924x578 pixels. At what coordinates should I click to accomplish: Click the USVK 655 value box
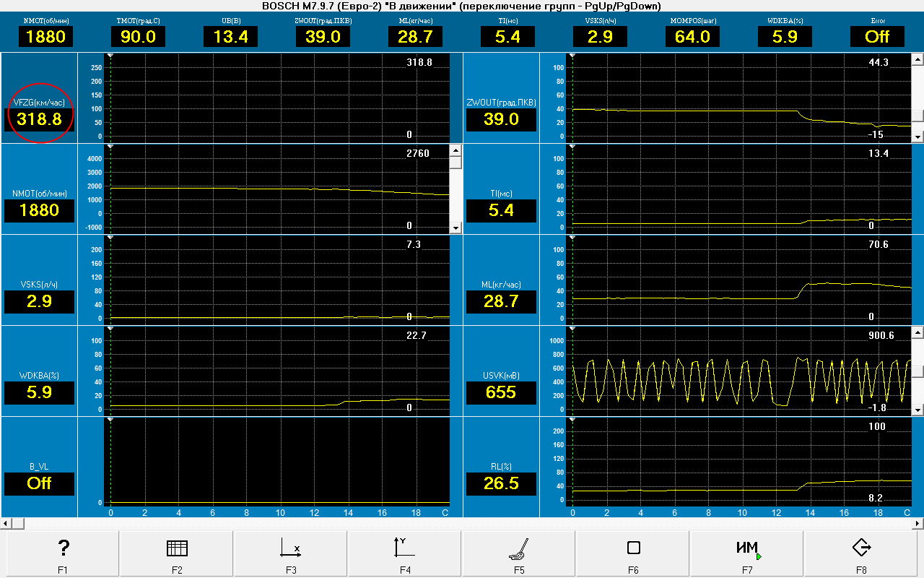click(x=501, y=393)
